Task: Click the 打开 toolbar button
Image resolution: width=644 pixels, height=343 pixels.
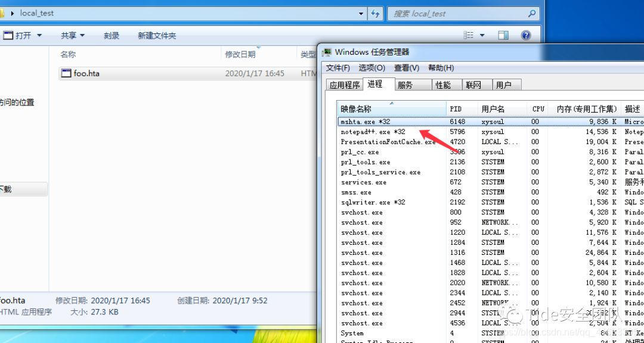Action: click(18, 36)
